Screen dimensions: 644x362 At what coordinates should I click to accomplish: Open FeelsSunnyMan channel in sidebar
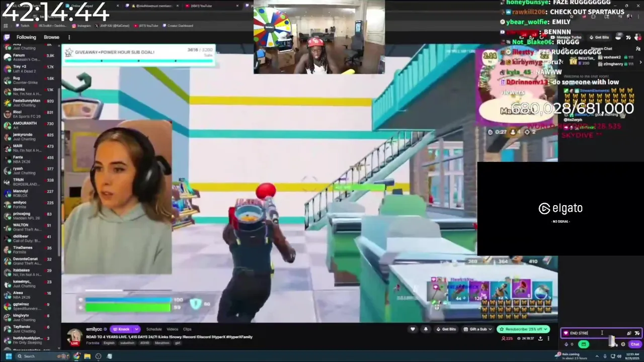click(30, 103)
